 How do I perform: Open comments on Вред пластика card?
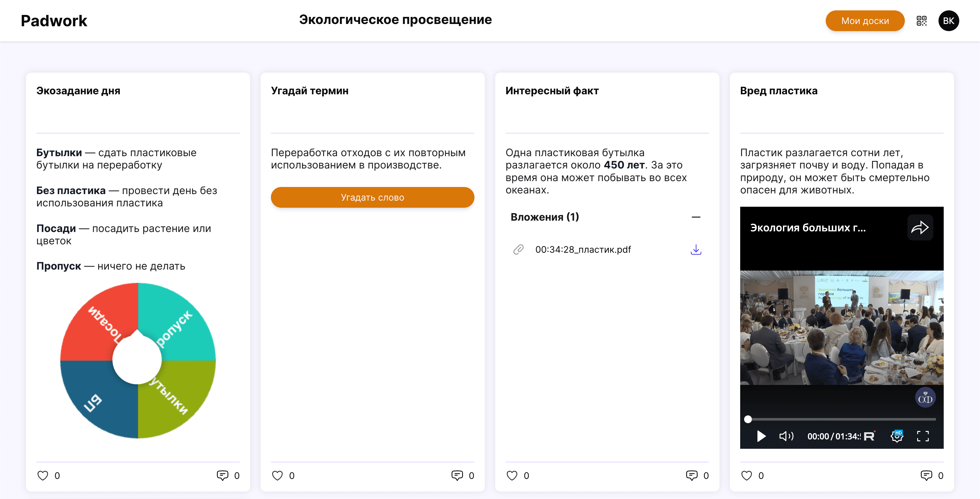click(x=926, y=475)
